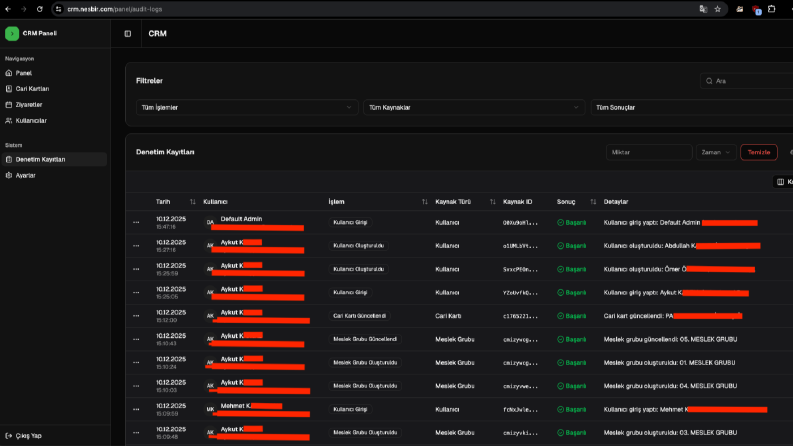Sort by Tarih column arrows
Screen dimensions: 793x446
pos(192,202)
